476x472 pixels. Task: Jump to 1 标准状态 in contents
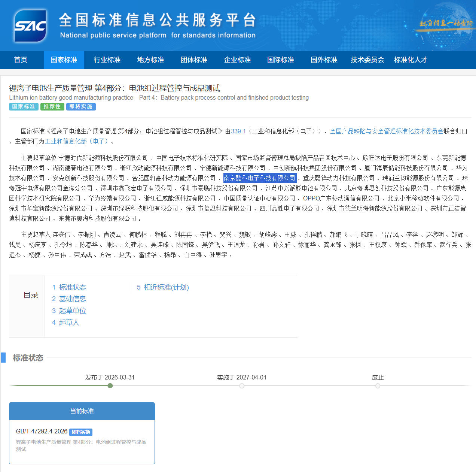click(69, 287)
